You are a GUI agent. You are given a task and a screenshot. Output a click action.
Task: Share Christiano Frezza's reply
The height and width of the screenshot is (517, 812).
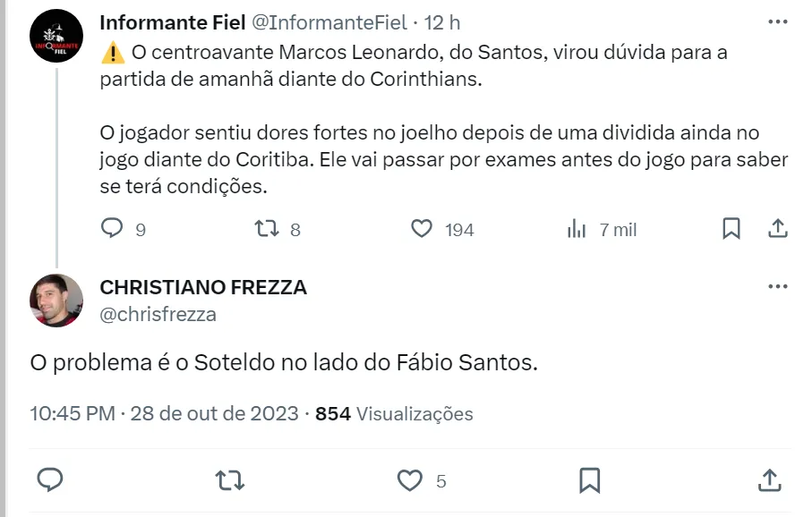pos(769,480)
